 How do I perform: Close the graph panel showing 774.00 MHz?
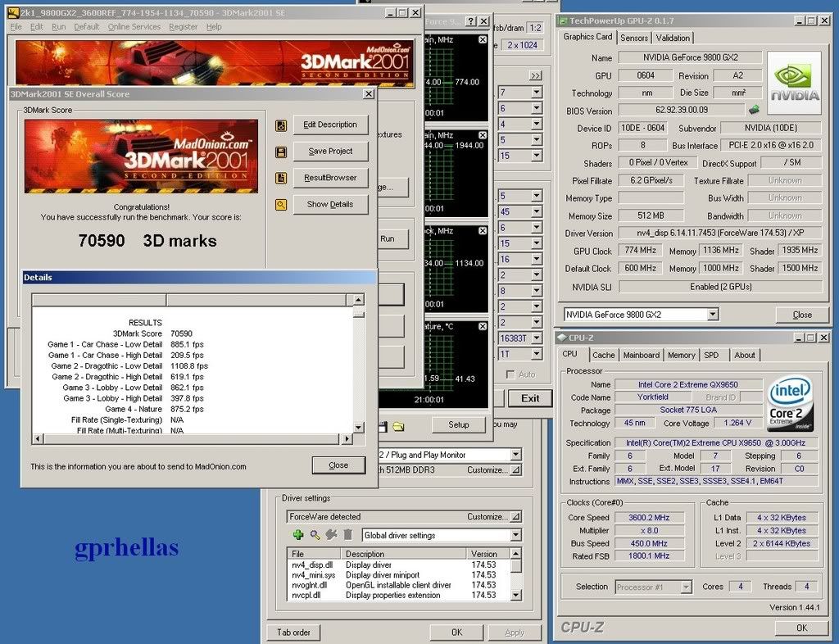pos(482,39)
